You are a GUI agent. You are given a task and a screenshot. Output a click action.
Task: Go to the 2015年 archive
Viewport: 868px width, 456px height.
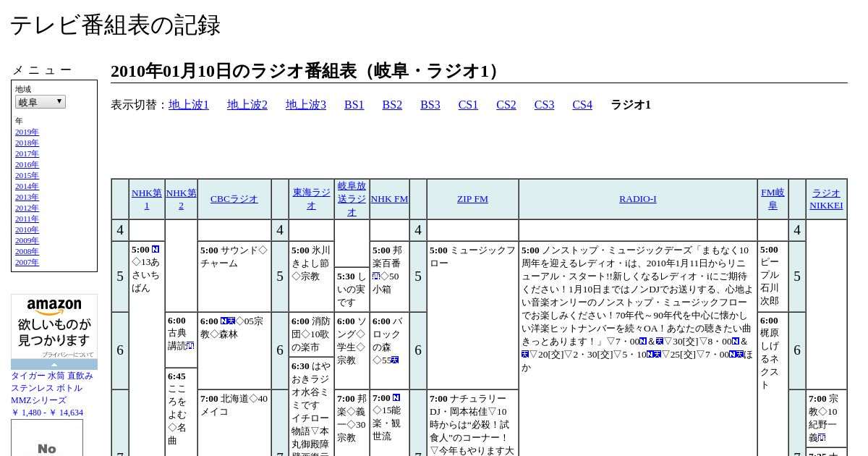tap(27, 175)
